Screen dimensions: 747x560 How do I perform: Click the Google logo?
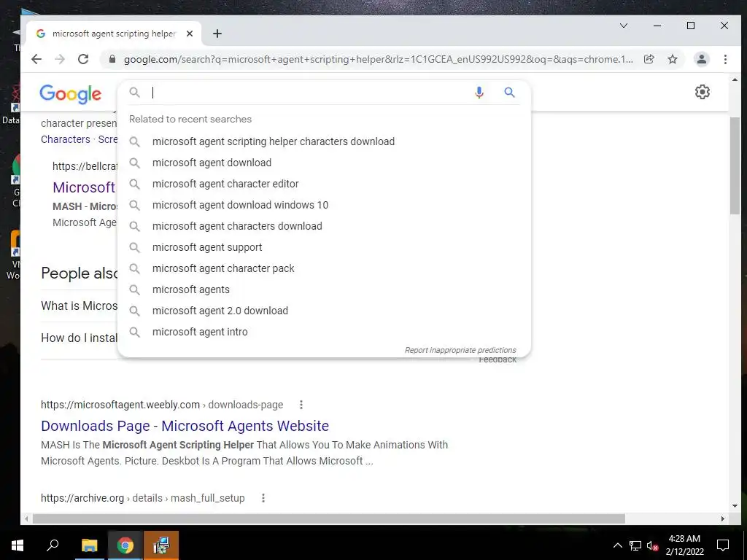[71, 94]
